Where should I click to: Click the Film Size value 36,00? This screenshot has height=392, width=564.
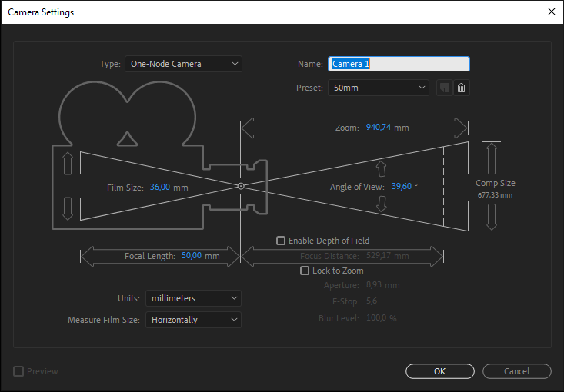pyautogui.click(x=160, y=188)
